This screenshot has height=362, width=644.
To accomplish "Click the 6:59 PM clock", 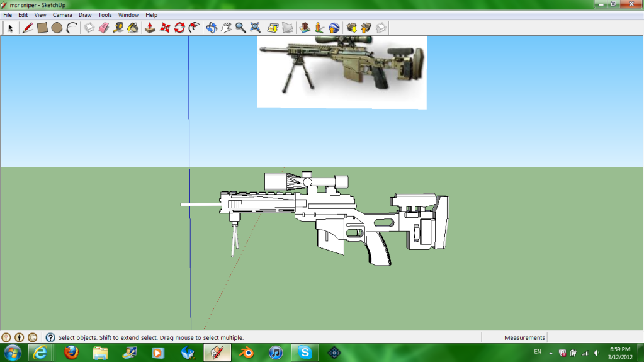I will click(x=620, y=349).
